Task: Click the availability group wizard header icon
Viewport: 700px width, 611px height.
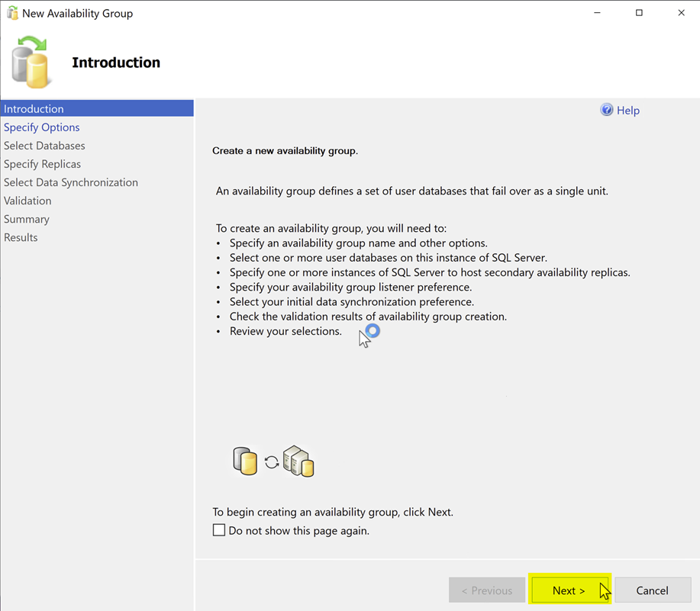Action: [31, 62]
